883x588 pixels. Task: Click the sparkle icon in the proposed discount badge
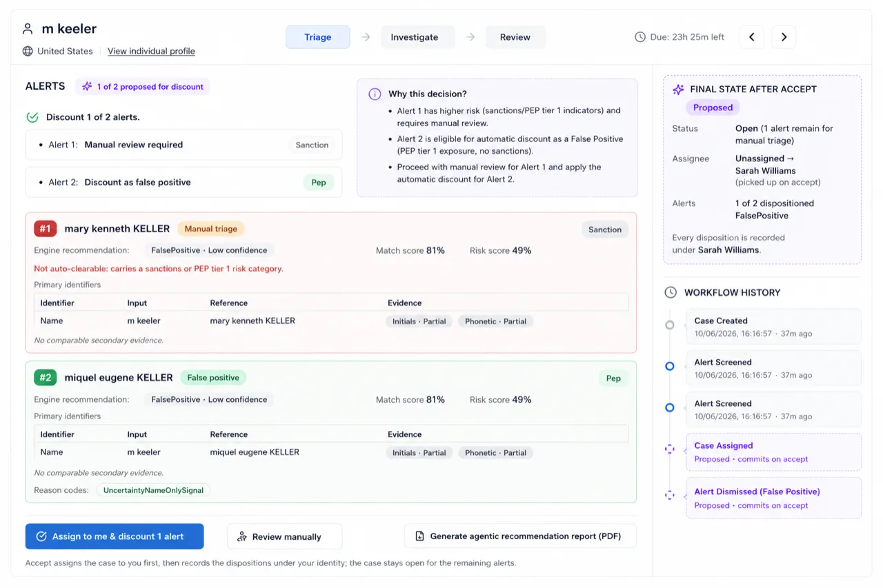point(87,87)
